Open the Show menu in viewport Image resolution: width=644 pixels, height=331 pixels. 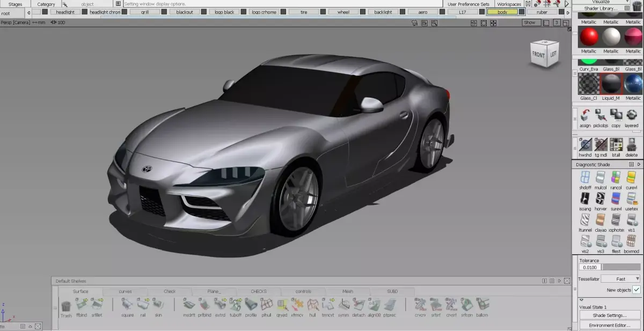530,23
